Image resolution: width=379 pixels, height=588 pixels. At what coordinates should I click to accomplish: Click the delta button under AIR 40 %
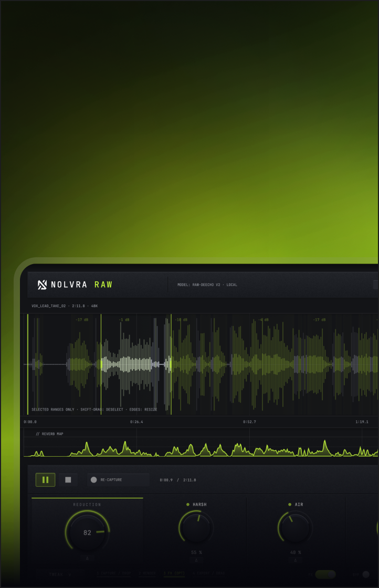(x=295, y=560)
